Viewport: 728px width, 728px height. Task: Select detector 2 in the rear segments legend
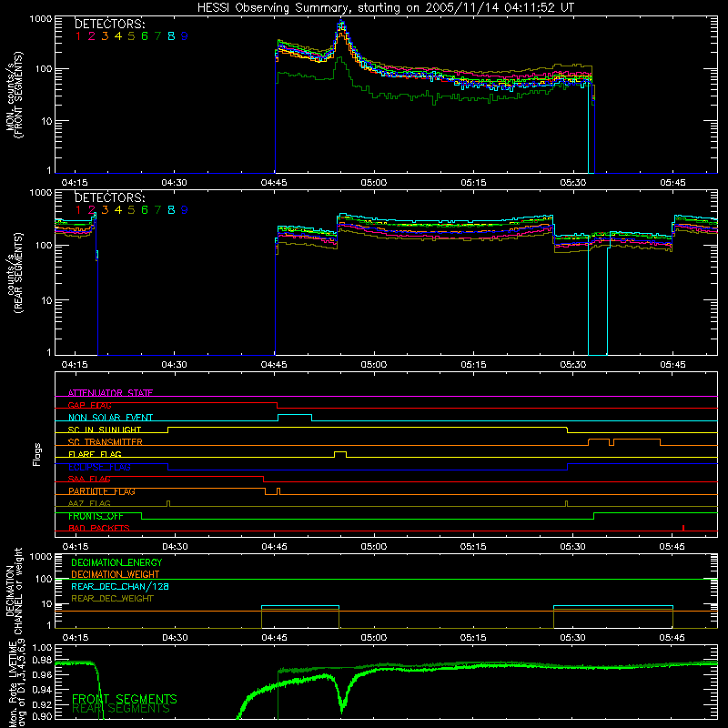(x=92, y=210)
